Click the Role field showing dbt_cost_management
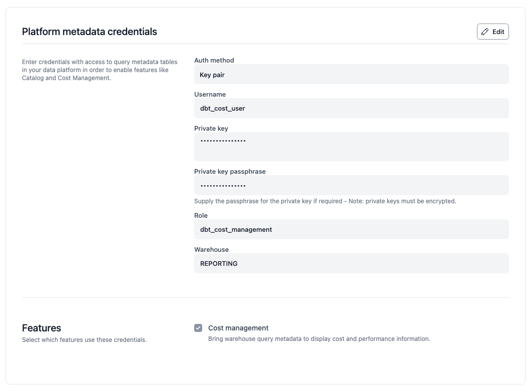532x392 pixels. pyautogui.click(x=350, y=229)
